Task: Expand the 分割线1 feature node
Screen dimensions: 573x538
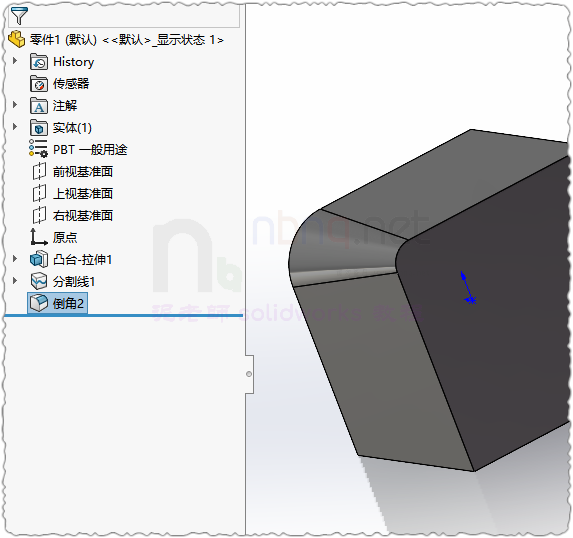Action: 15,281
